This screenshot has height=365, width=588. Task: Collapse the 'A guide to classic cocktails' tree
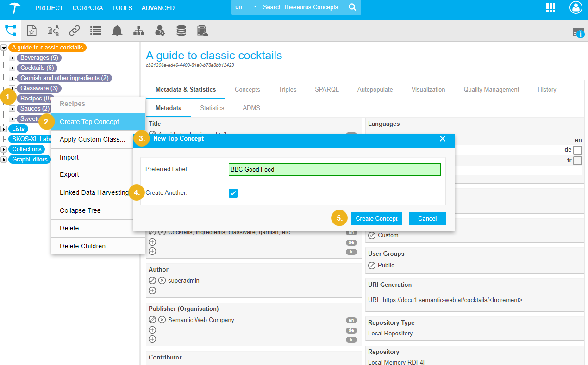click(x=4, y=48)
